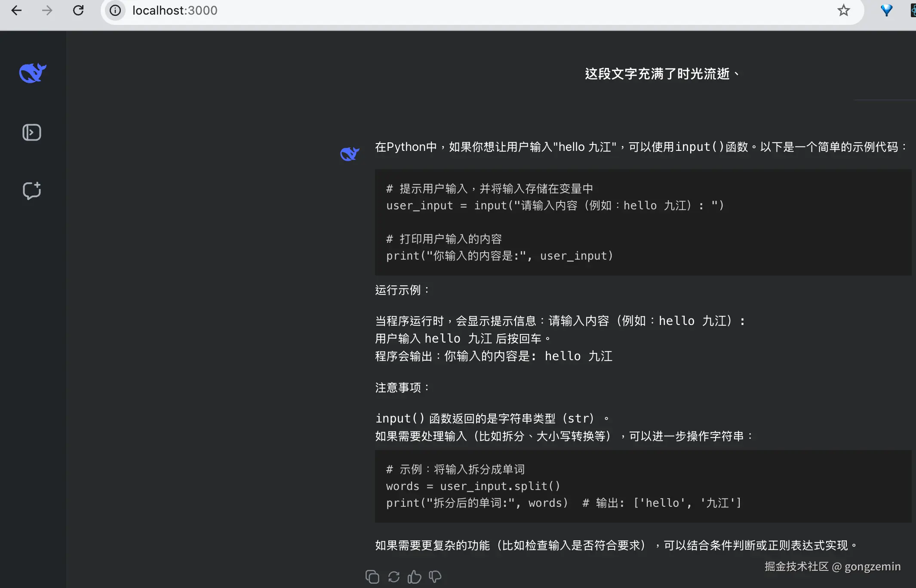This screenshot has height=588, width=916.
Task: Reload the localhost page
Action: [78, 10]
